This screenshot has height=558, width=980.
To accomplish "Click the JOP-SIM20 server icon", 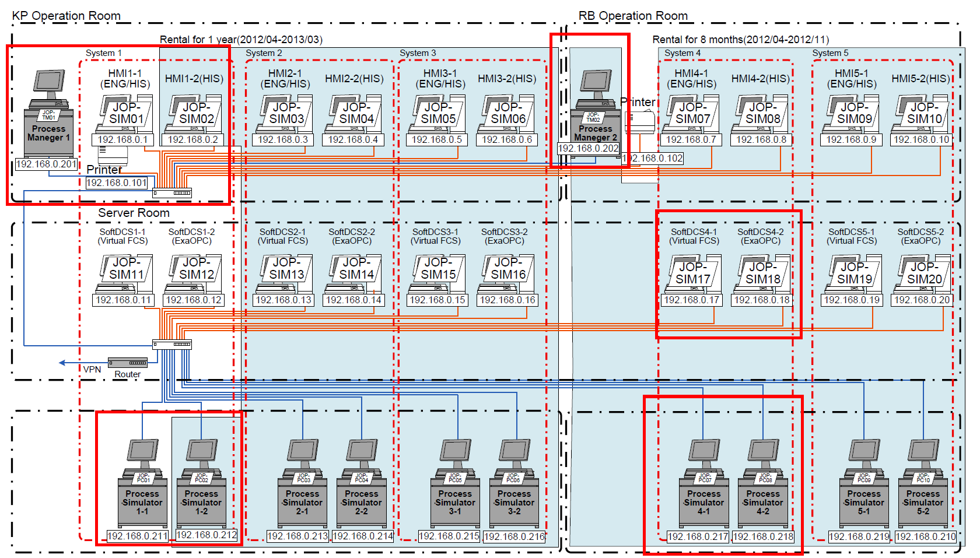I will coord(922,273).
